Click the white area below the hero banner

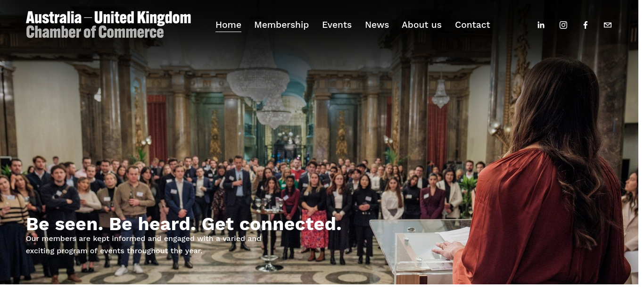pyautogui.click(x=322, y=296)
